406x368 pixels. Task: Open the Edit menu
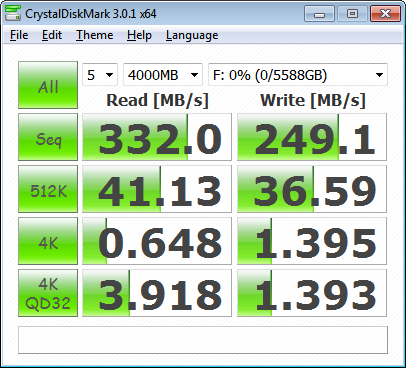52,35
